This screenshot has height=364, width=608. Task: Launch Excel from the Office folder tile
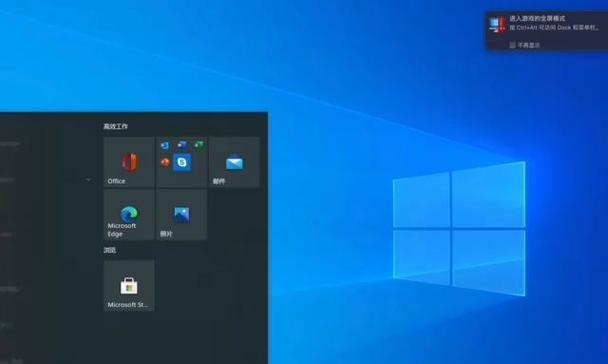tap(199, 145)
